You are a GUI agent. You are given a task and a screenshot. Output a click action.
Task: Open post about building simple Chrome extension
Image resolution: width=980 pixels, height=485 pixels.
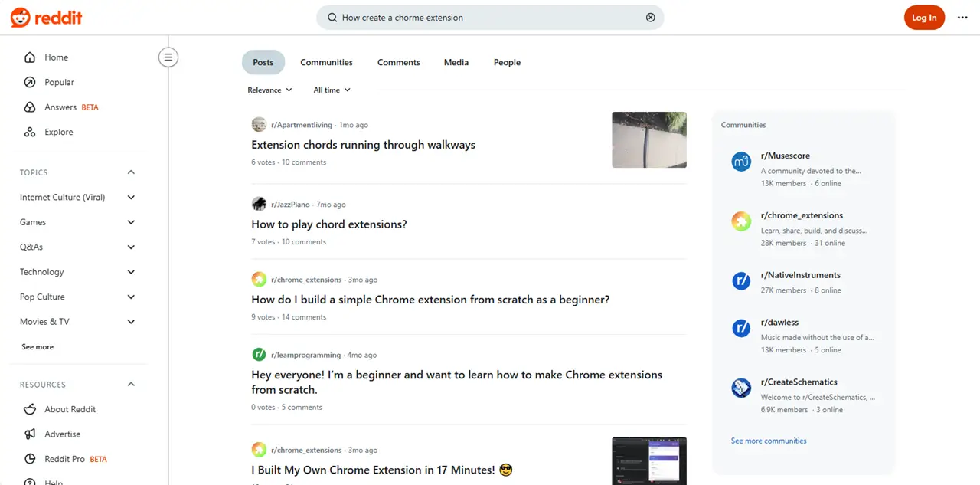click(x=430, y=300)
